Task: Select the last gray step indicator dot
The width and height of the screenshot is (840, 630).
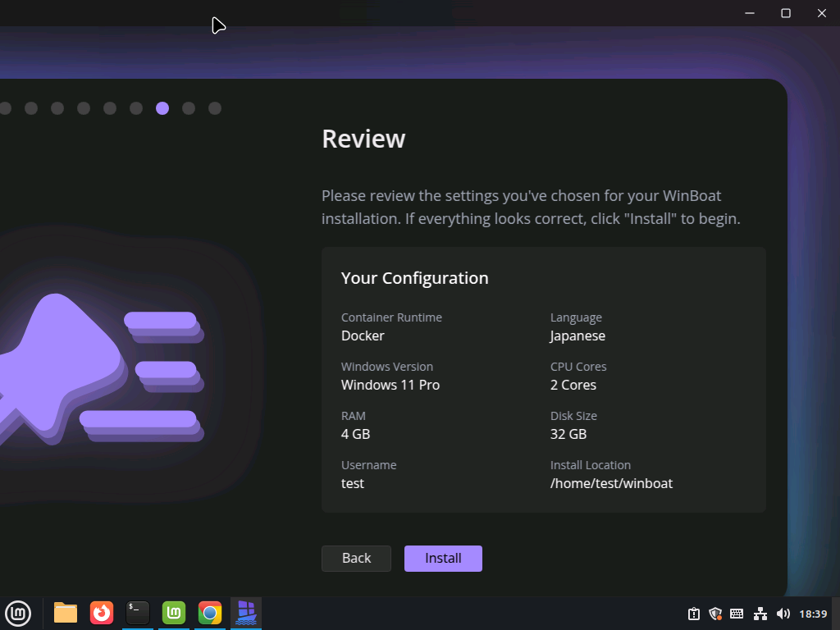Action: 215,108
